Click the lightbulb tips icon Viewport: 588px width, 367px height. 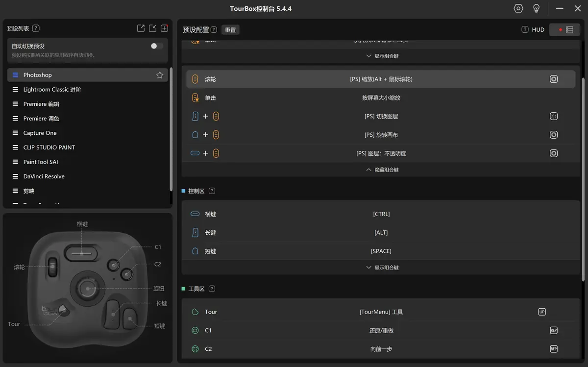(537, 9)
